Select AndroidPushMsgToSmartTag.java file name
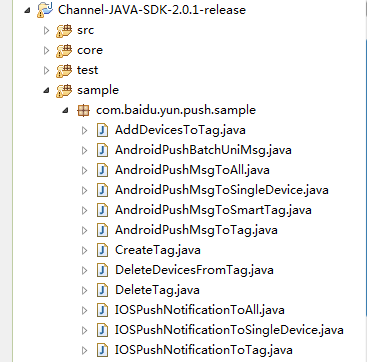This screenshot has width=367, height=362. (213, 210)
